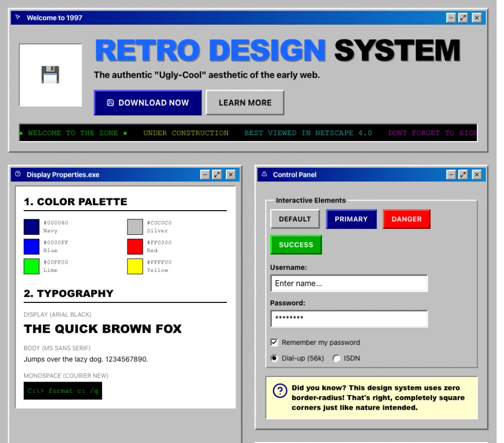This screenshot has width=504, height=443.
Task: Pick the Blue #0000FF color swatch
Action: (x=31, y=246)
